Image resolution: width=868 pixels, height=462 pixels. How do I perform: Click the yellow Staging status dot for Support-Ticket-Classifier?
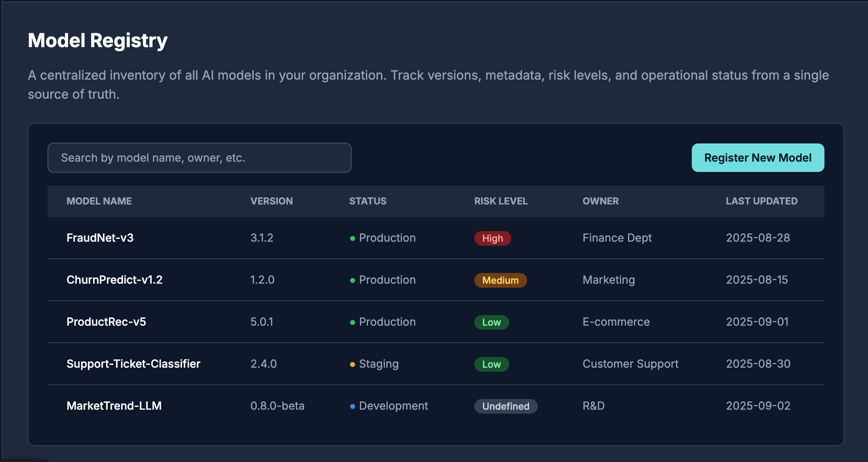pyautogui.click(x=352, y=364)
